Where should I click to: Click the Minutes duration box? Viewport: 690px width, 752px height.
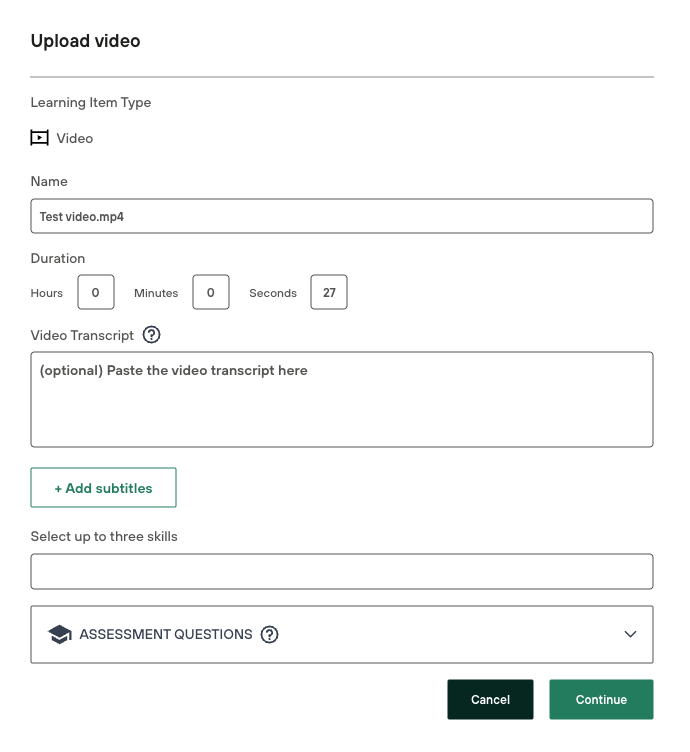click(211, 293)
